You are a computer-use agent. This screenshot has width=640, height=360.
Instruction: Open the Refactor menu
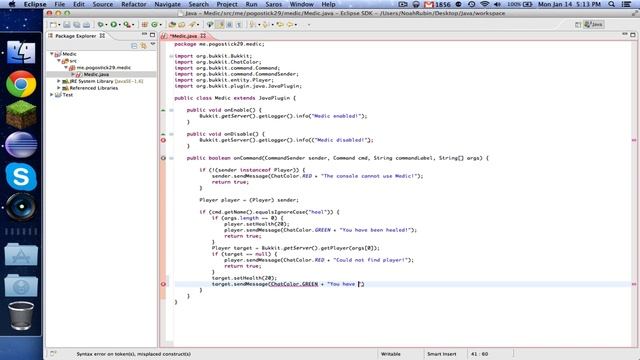click(x=133, y=4)
